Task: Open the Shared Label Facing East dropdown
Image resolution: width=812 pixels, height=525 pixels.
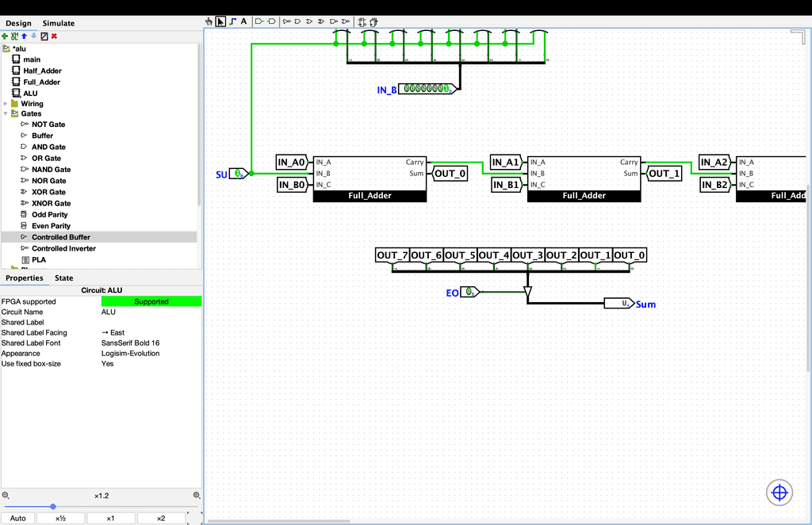Action: coord(151,333)
